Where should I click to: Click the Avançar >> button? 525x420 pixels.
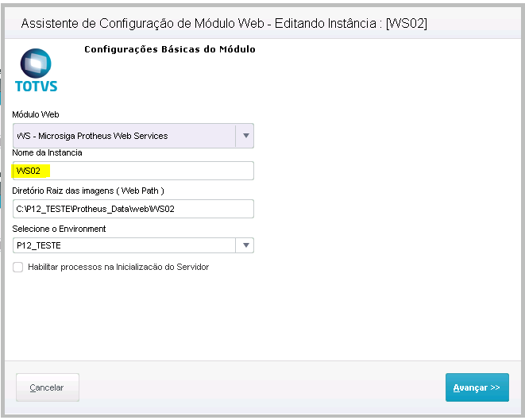click(477, 387)
